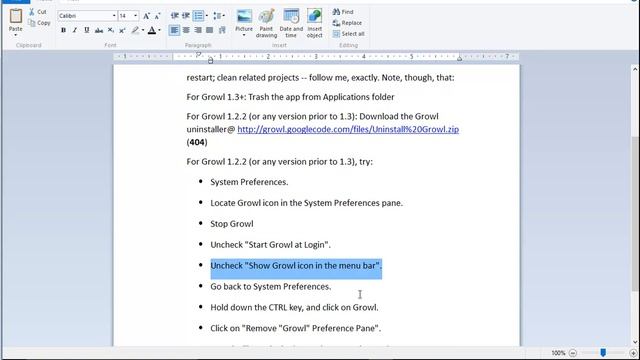Click the Paste clipboard icon

point(16,16)
